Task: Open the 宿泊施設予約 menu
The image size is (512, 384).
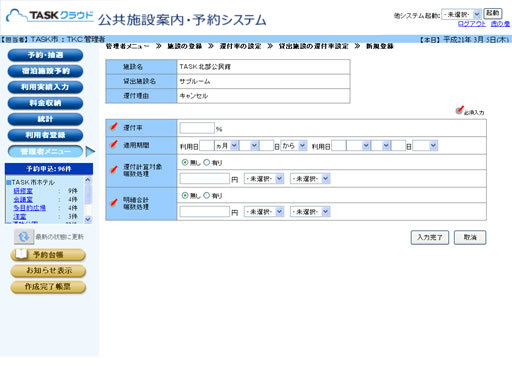Action: [x=45, y=71]
